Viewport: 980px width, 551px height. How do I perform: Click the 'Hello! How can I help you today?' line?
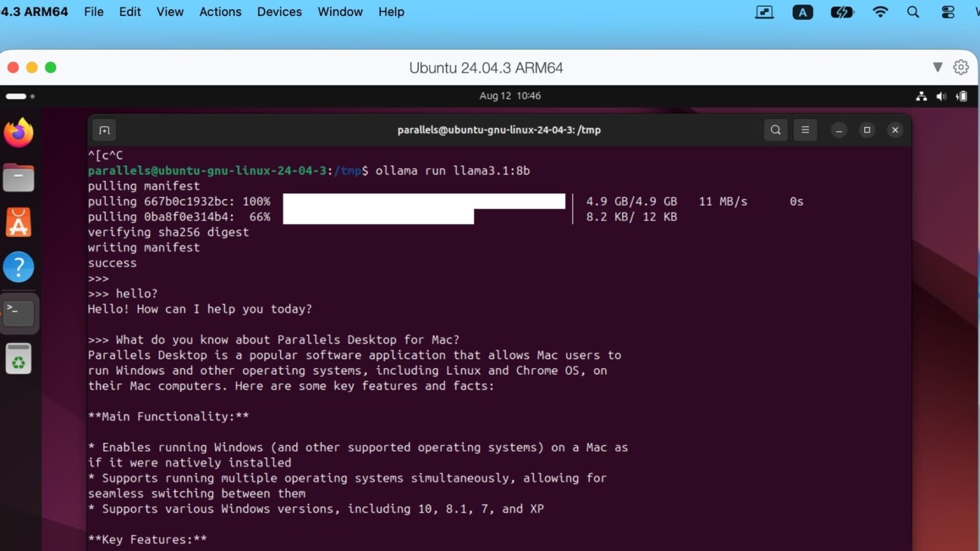pos(200,309)
